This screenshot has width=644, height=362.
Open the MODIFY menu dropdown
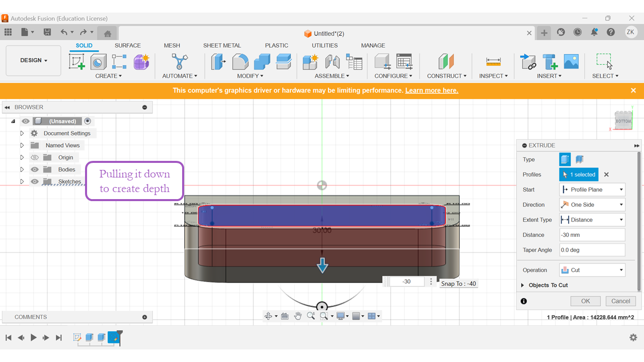point(251,76)
